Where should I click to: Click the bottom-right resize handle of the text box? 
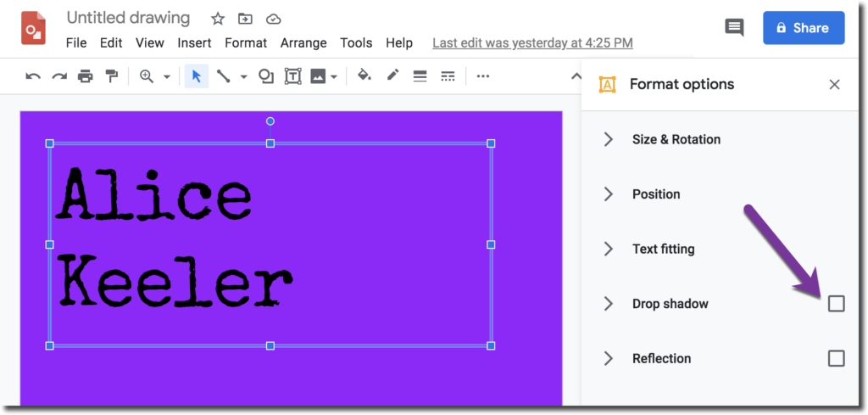pyautogui.click(x=491, y=345)
